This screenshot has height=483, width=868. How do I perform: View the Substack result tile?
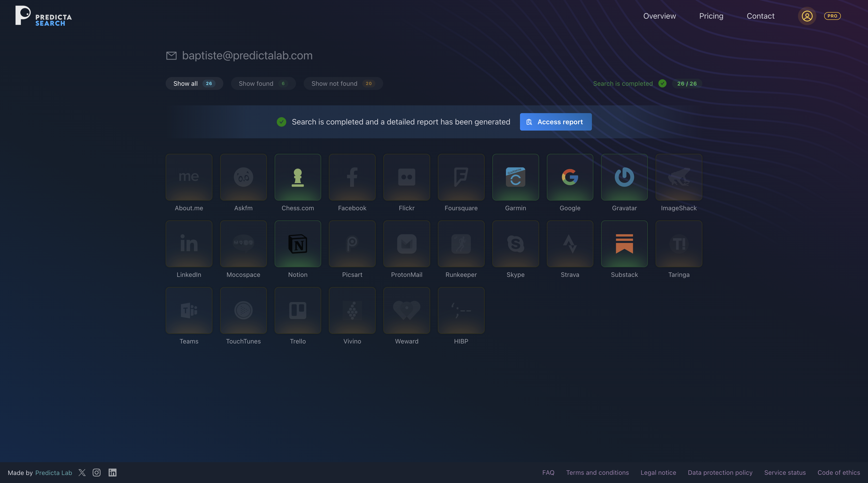[624, 244]
